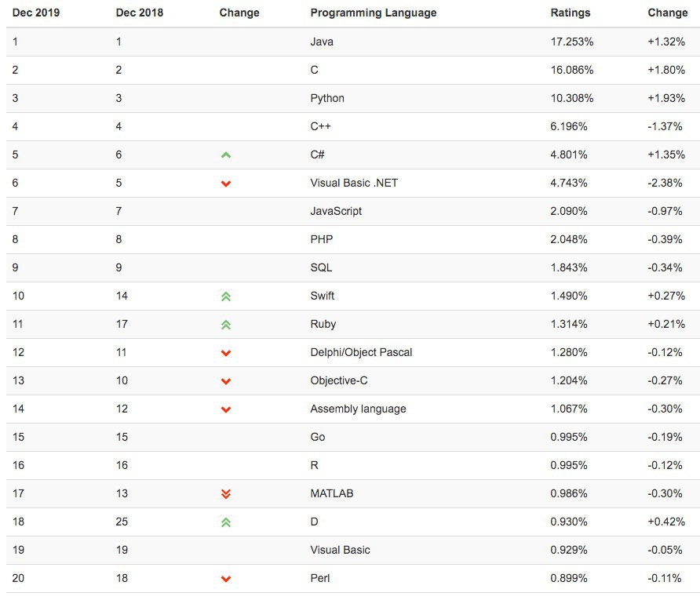This screenshot has height=600, width=700.
Task: Click the red down arrow for Delphi/Object Pascal
Action: point(226,353)
